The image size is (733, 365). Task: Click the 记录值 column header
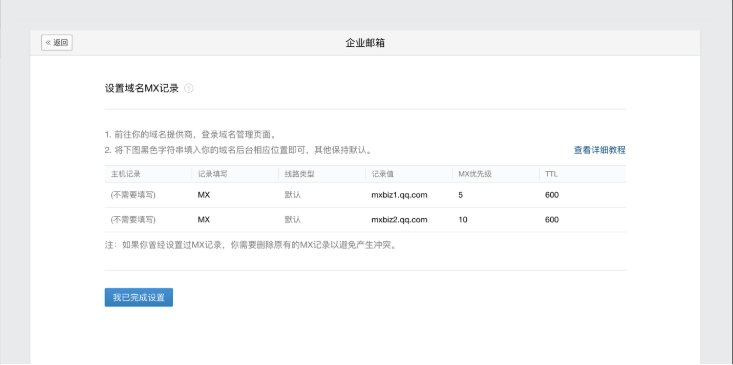382,174
